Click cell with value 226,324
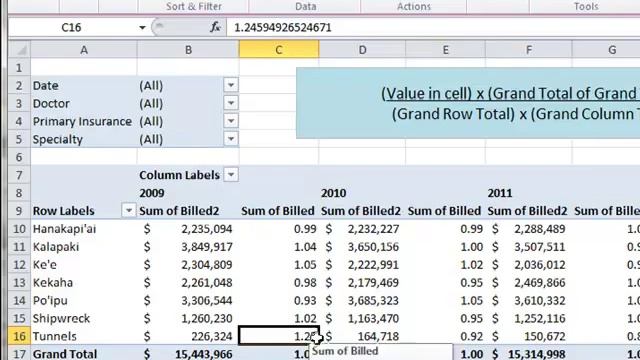Screen dimensions: 640x360 [x=212, y=336]
